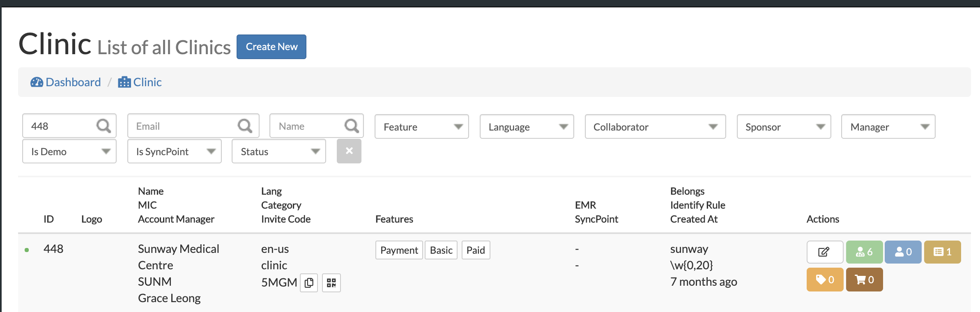Click the edit pencil icon for clinic 448

coord(824,252)
